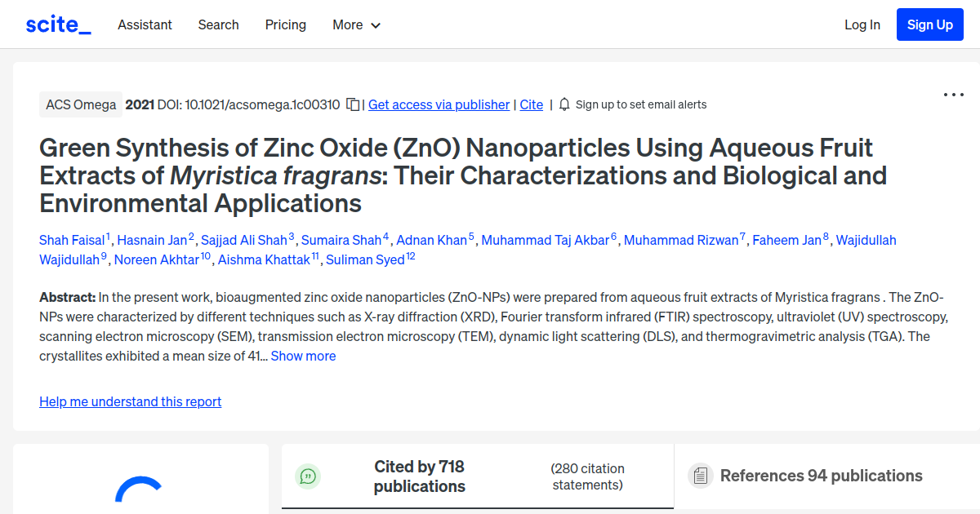Open Get access via publisher link
The width and height of the screenshot is (980, 514).
click(439, 104)
